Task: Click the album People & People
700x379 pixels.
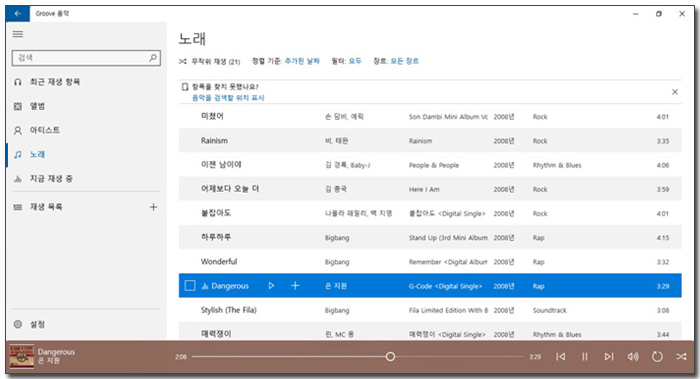Action: pos(434,165)
